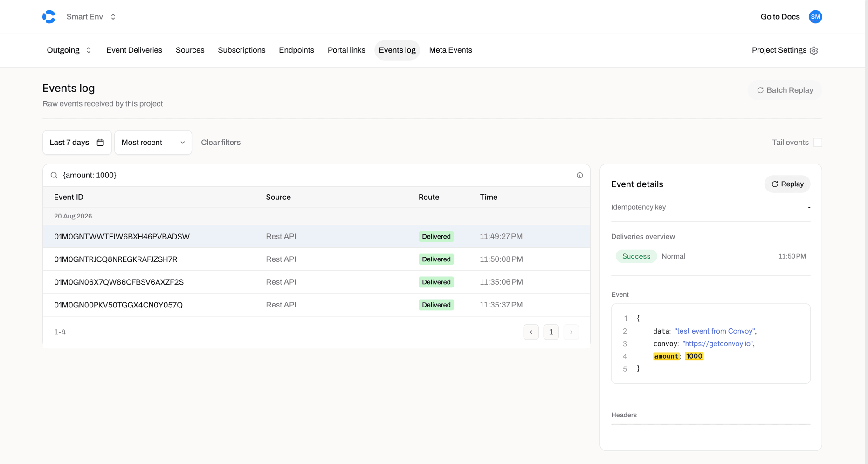Switch to Subscriptions tab
This screenshot has height=464, width=868.
coord(241,50)
